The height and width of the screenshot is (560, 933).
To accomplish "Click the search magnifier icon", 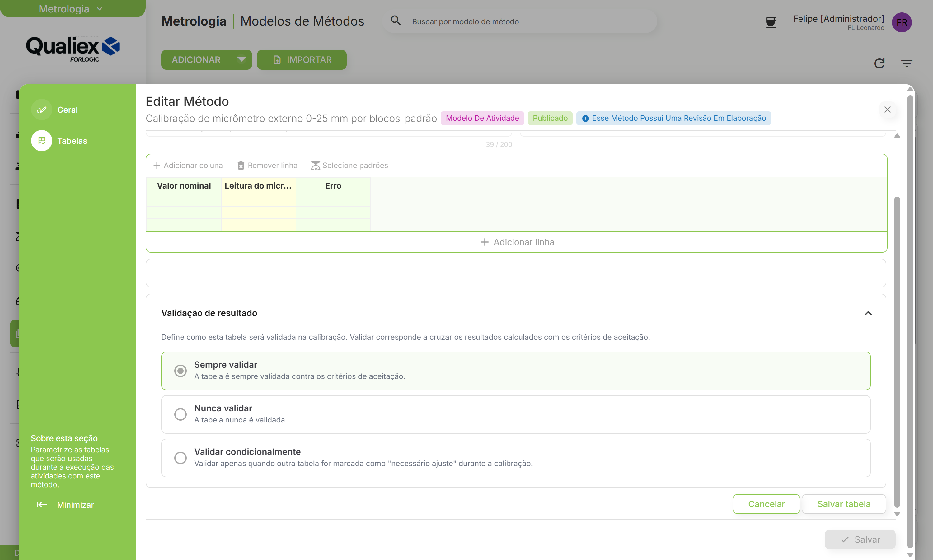I will [x=396, y=20].
